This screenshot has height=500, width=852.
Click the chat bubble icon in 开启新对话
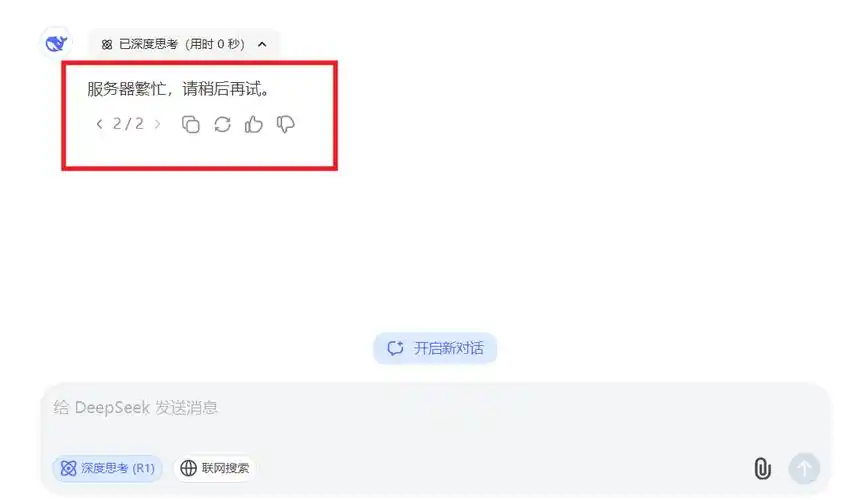(x=396, y=348)
